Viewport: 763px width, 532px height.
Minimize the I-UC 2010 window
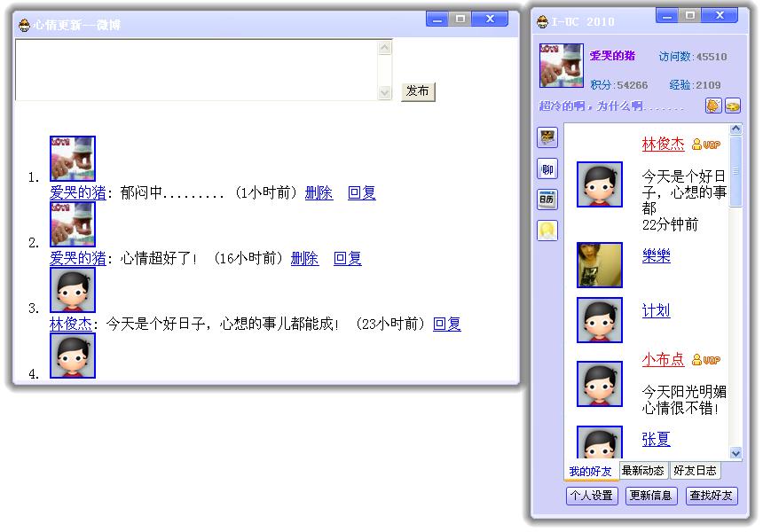(x=667, y=16)
